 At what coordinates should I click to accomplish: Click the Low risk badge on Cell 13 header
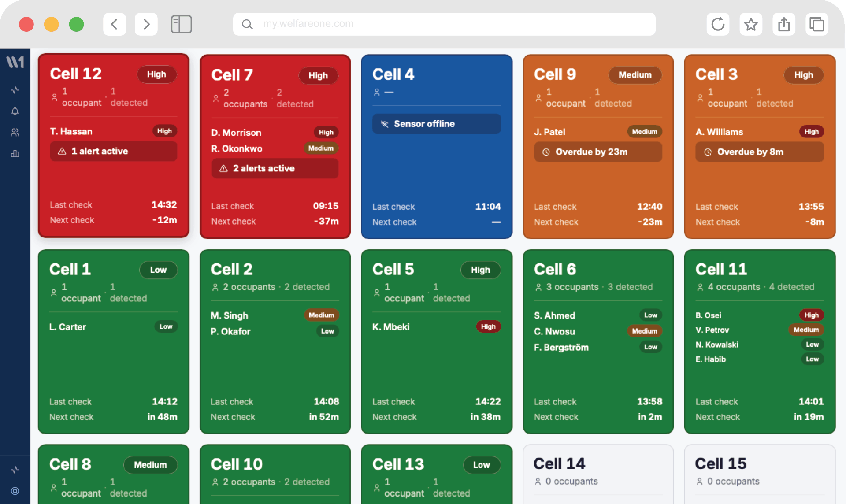[x=482, y=465]
